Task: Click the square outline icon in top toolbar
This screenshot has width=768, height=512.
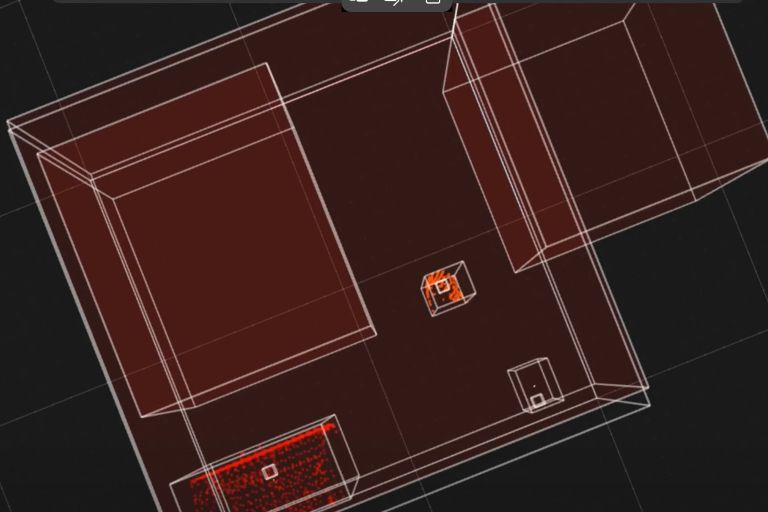Action: [x=433, y=2]
